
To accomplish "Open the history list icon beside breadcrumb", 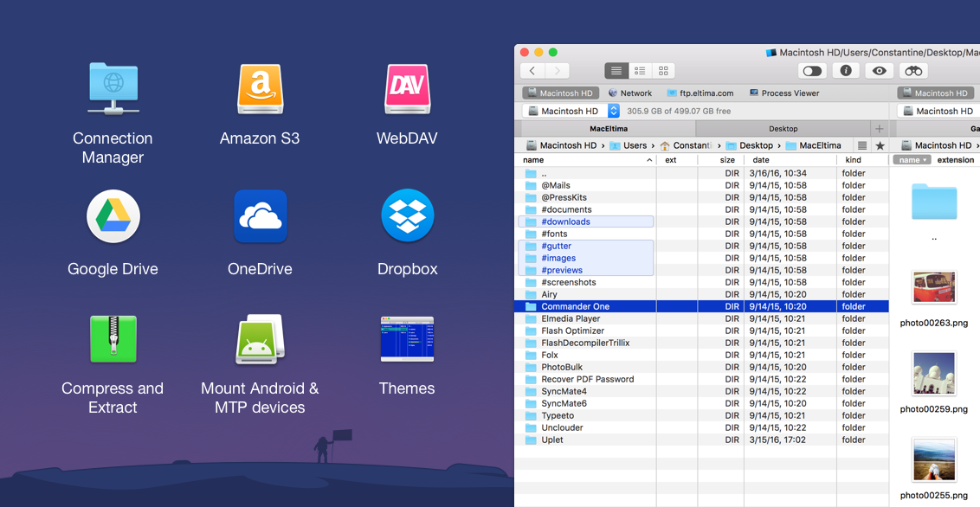I will coord(862,145).
